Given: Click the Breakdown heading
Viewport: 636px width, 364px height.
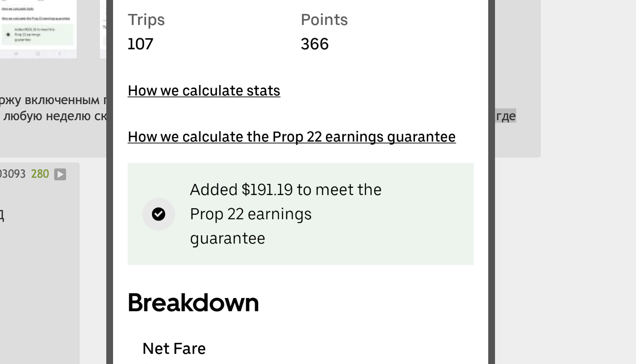Looking at the screenshot, I should pyautogui.click(x=193, y=303).
